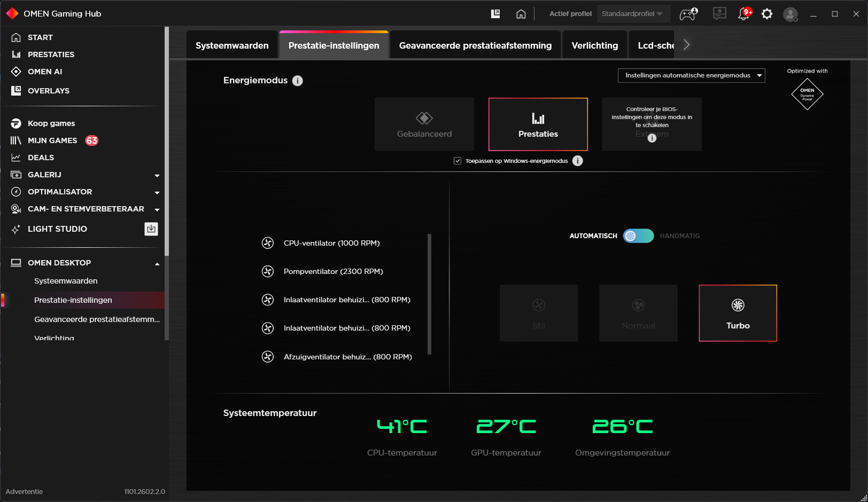Viewport: 868px width, 502px height.
Task: Switch fan control toggle to Handmatig
Action: (638, 236)
